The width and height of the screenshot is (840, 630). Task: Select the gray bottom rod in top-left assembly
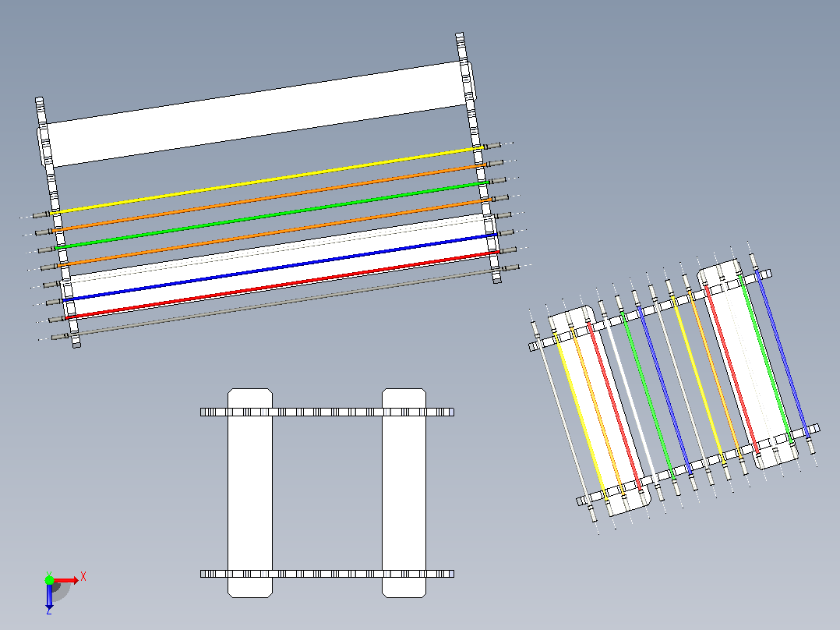click(x=284, y=302)
